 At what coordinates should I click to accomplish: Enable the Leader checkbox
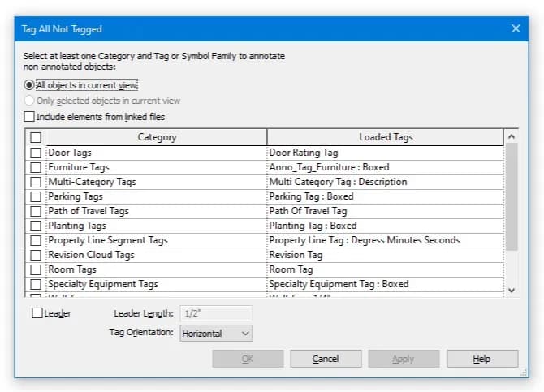[x=37, y=313]
